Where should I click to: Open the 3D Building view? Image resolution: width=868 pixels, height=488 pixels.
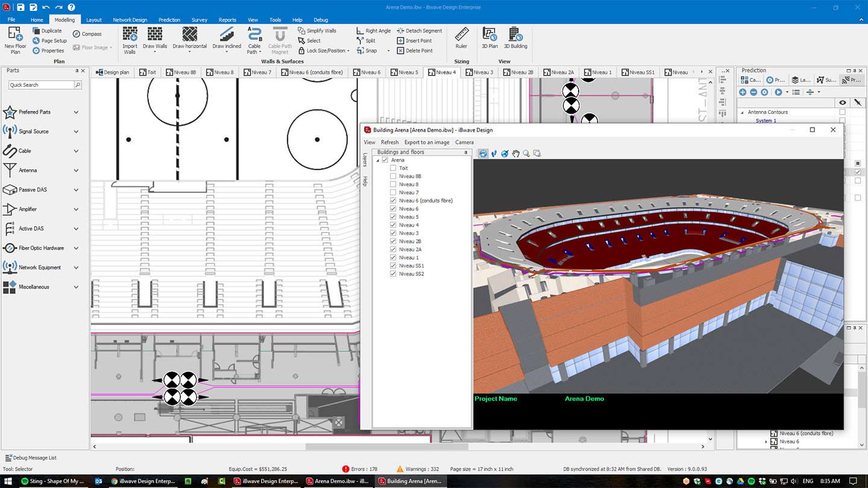click(515, 37)
